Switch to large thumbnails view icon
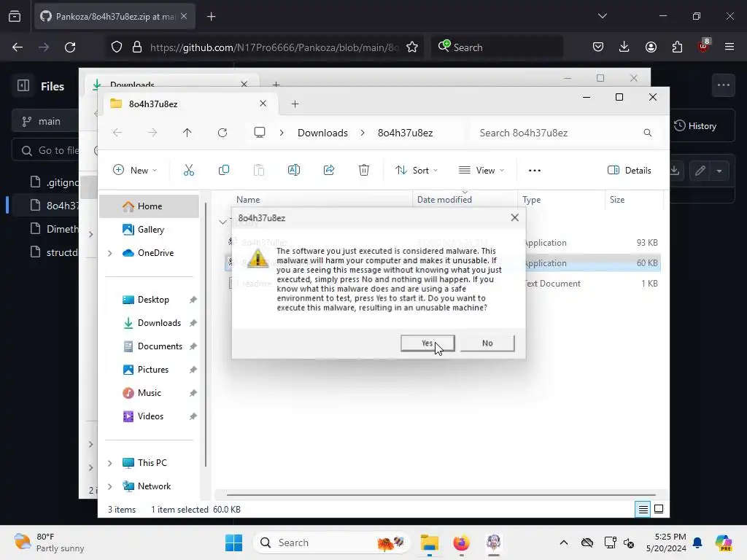 click(x=659, y=509)
